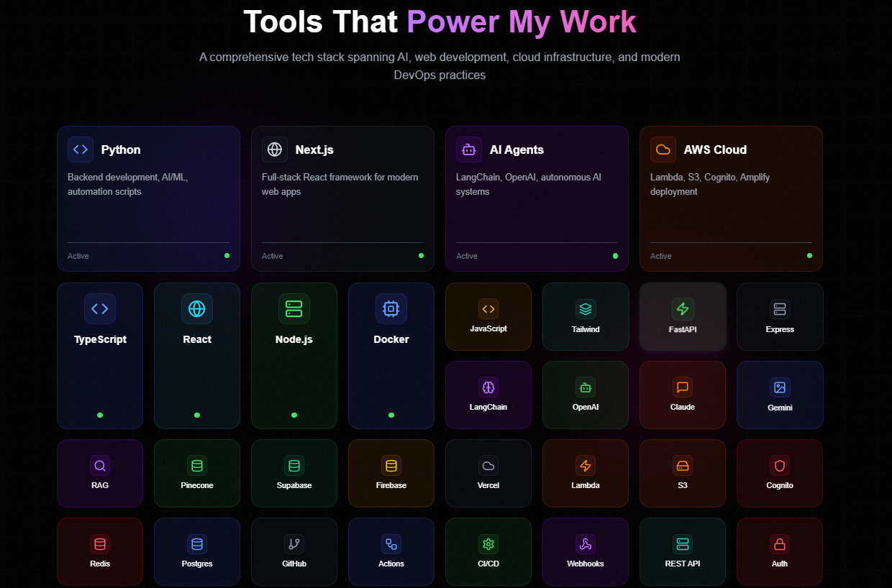Click the AWS Cloud card icon
This screenshot has width=892, height=588.
pos(663,149)
